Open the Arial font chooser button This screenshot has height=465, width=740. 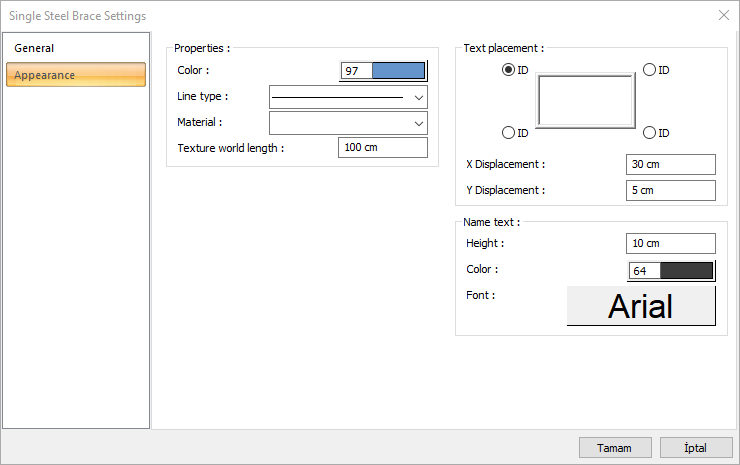coord(641,306)
